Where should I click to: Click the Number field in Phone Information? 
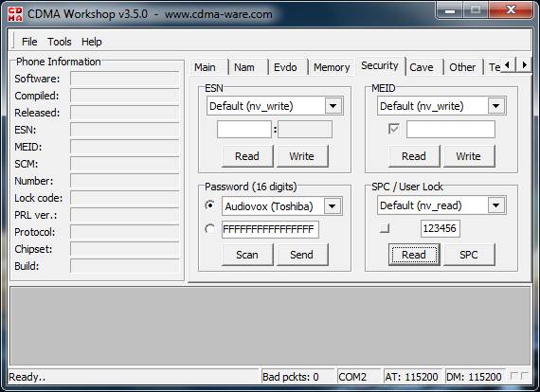[125, 181]
